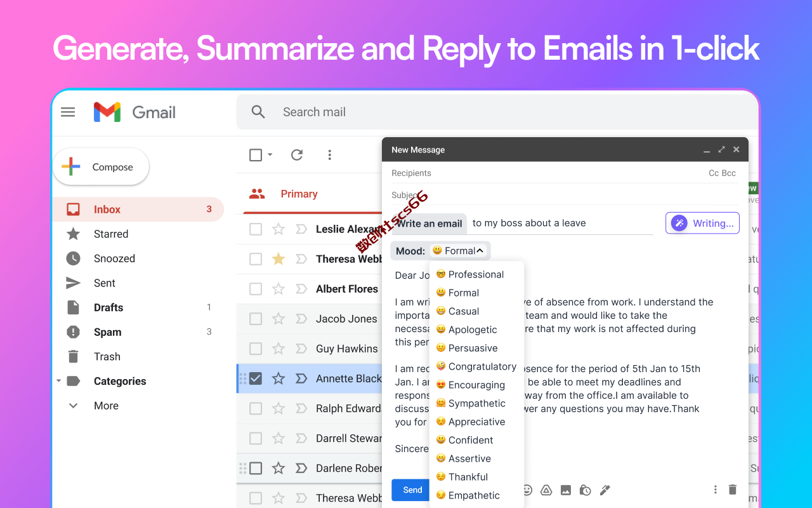Click the Write an email button
The image size is (812, 508).
[x=429, y=224]
